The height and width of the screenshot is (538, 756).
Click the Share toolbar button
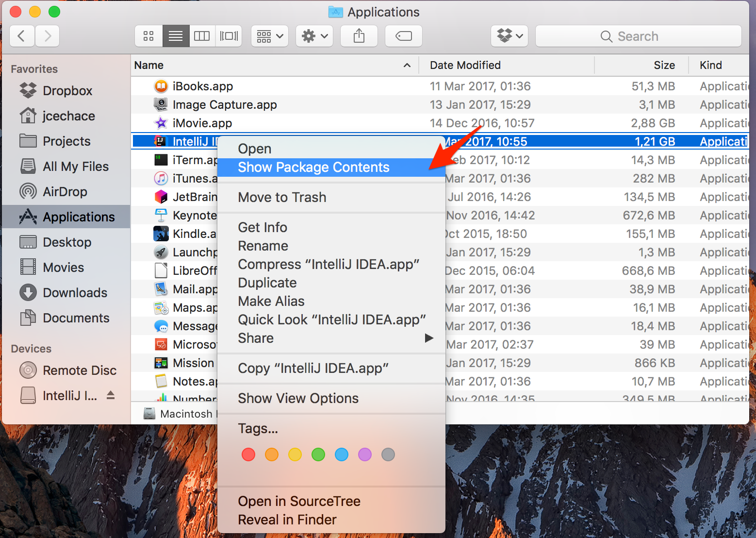pos(359,36)
